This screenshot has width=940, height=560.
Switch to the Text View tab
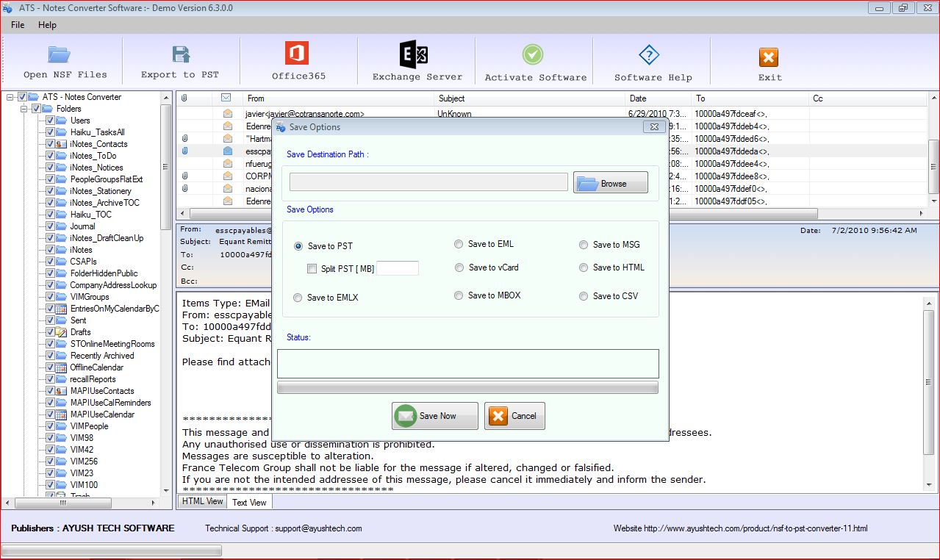(x=249, y=503)
